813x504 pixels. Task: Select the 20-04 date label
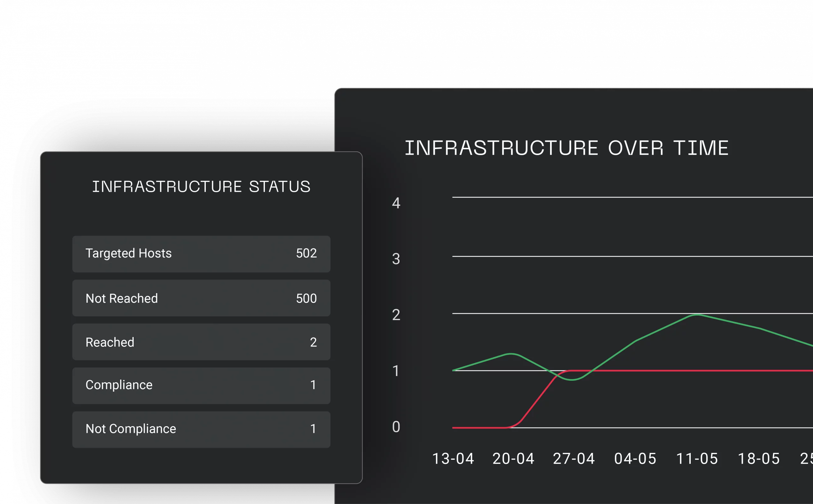click(x=513, y=459)
